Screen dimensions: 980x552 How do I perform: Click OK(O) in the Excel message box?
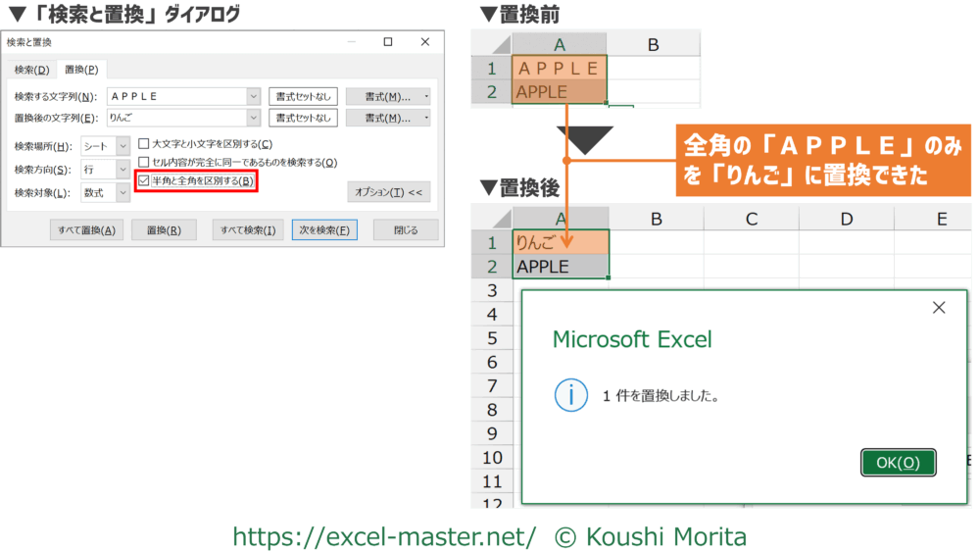click(x=898, y=463)
